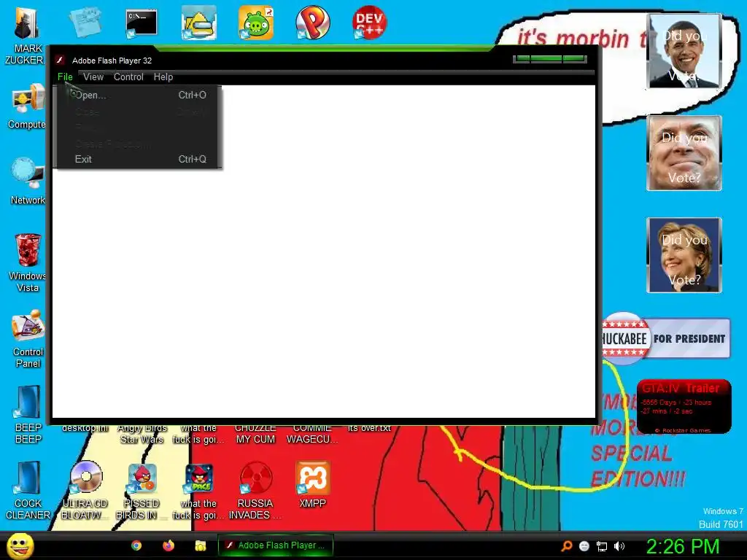The width and height of the screenshot is (747, 560).
Task: Open the View menu
Action: pos(93,77)
